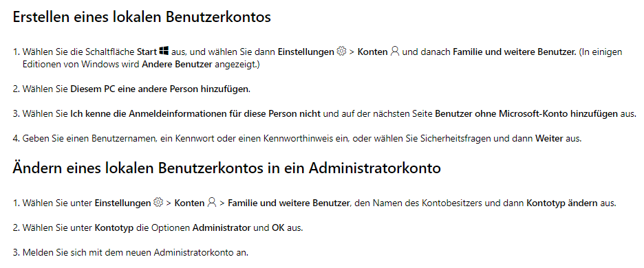Click the bold 'Andere Benutzer' text
The height and width of the screenshot is (268, 644).
pyautogui.click(x=177, y=65)
